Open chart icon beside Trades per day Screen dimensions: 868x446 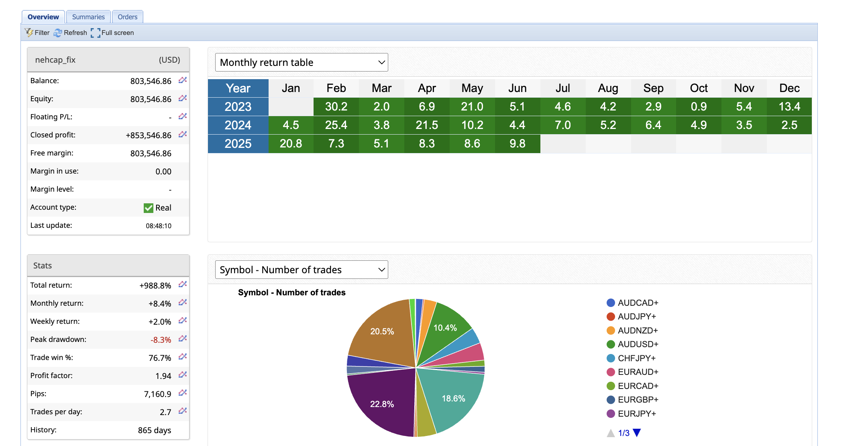183,411
